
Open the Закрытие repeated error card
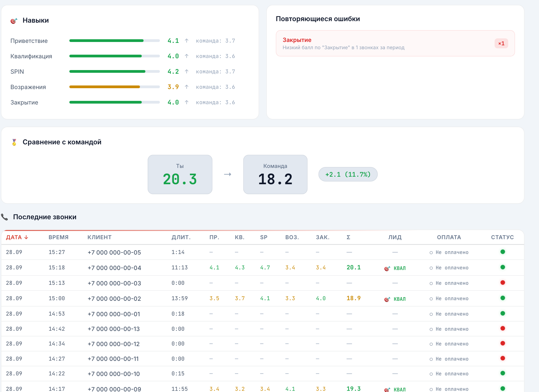coord(395,43)
